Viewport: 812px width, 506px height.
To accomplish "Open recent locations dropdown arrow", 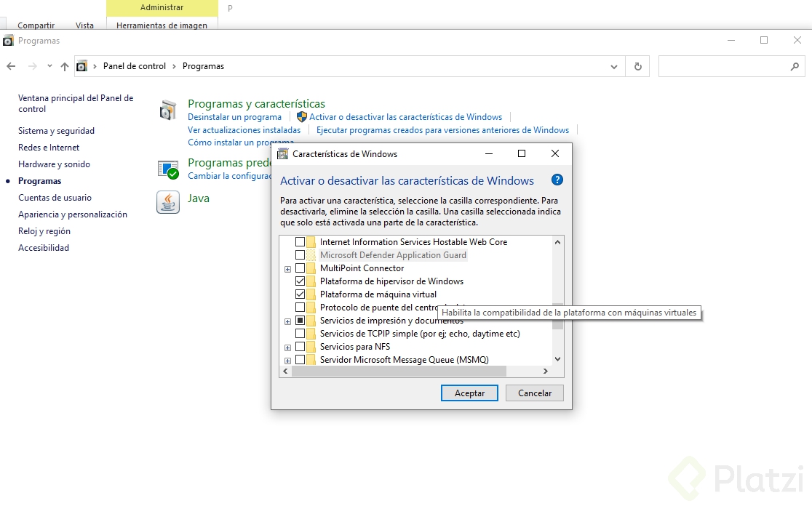I will [x=49, y=65].
